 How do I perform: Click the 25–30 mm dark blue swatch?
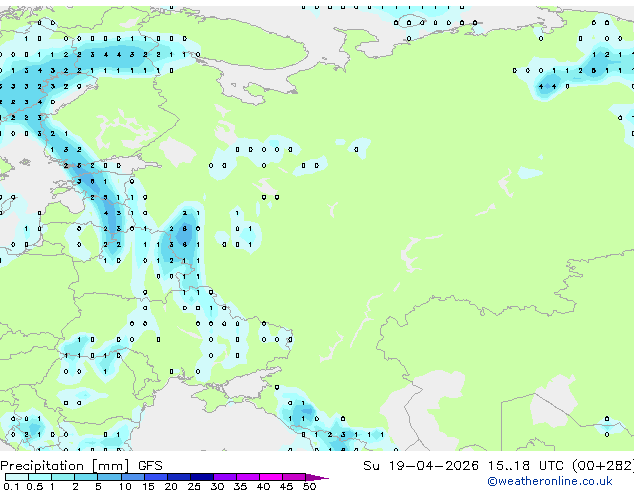pyautogui.click(x=201, y=477)
